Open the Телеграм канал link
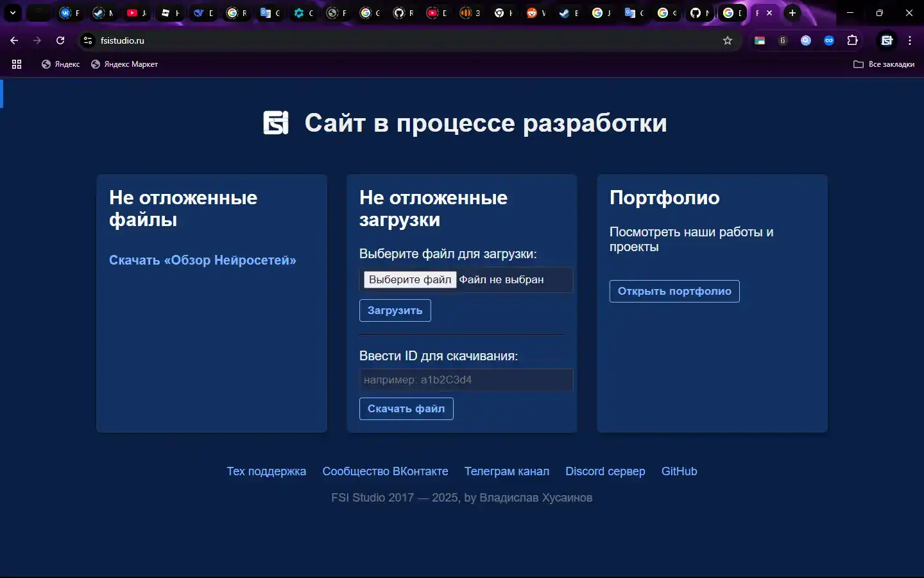Screen dimensions: 924x578 click(507, 471)
